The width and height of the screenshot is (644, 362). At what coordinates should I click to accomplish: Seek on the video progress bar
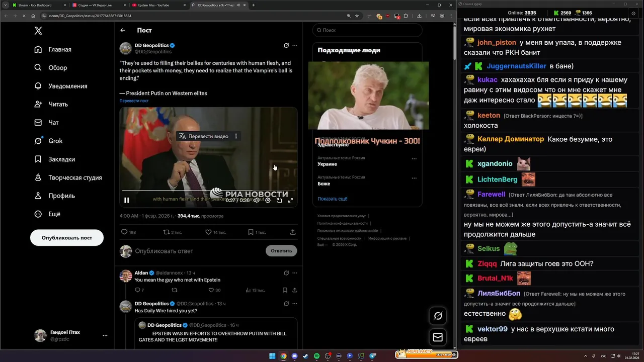[208, 191]
